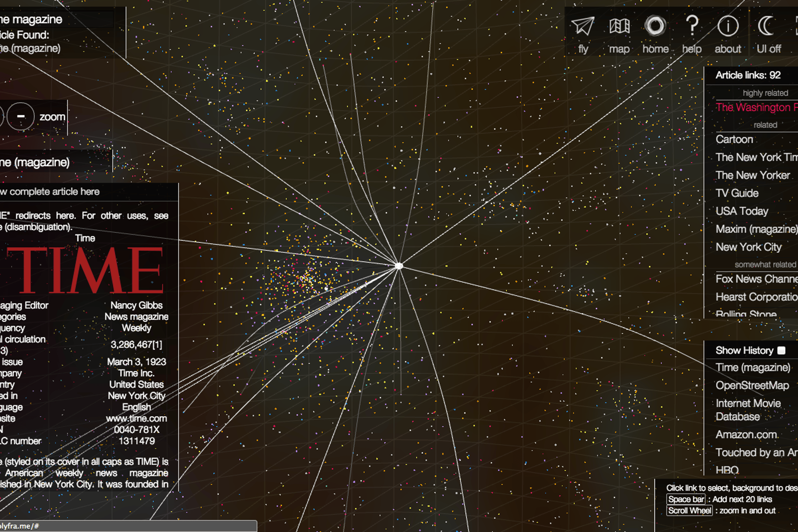The height and width of the screenshot is (532, 798).
Task: Select the USA Today link
Action: pyautogui.click(x=742, y=211)
